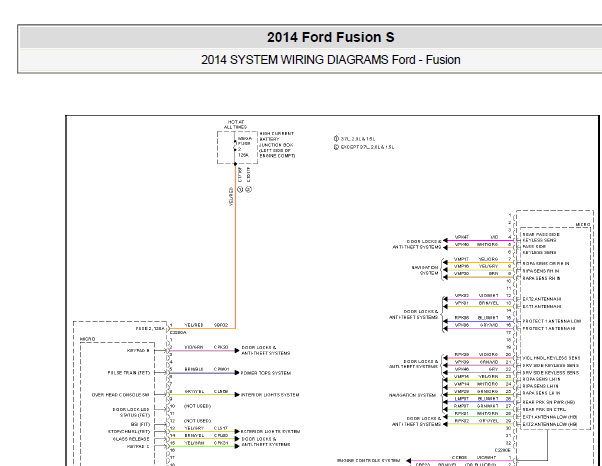Click the 'POWER TOPS SYSTEM' destination label
This screenshot has width=602, height=466.
266,373
